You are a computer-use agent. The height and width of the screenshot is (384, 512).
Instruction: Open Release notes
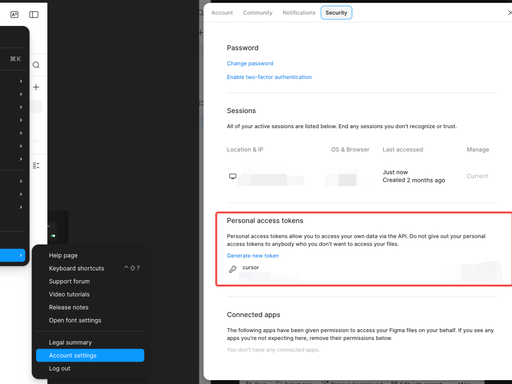point(90,307)
